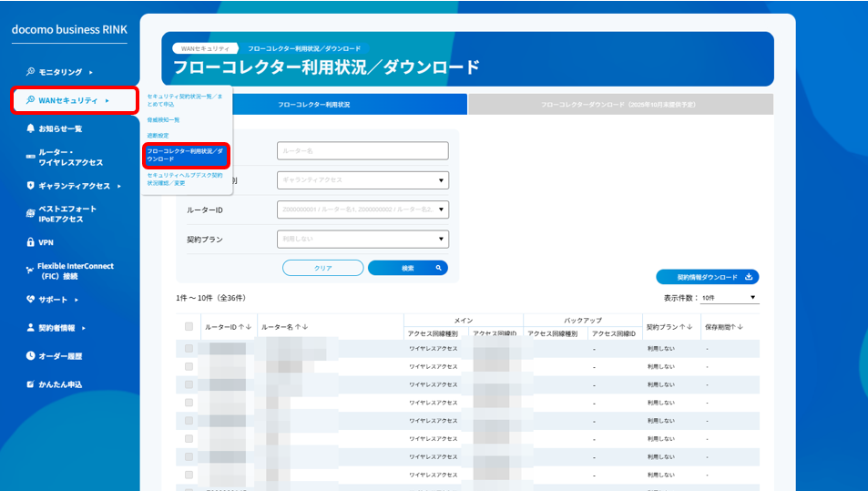Image resolution: width=868 pixels, height=491 pixels.
Task: Tick the checkbox in the sixth table row
Action: tap(189, 438)
